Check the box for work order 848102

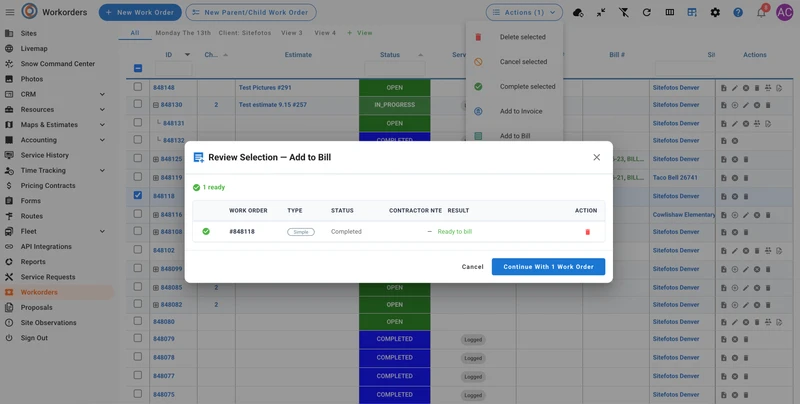(138, 249)
